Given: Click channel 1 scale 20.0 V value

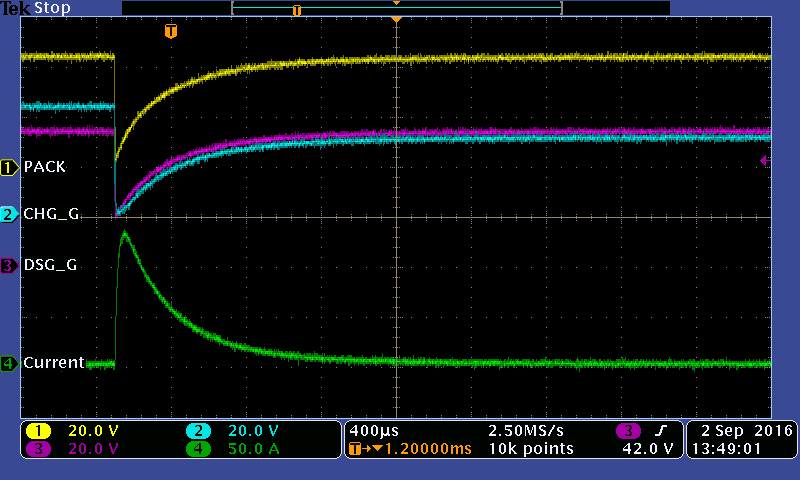Looking at the screenshot, I should click(93, 431).
